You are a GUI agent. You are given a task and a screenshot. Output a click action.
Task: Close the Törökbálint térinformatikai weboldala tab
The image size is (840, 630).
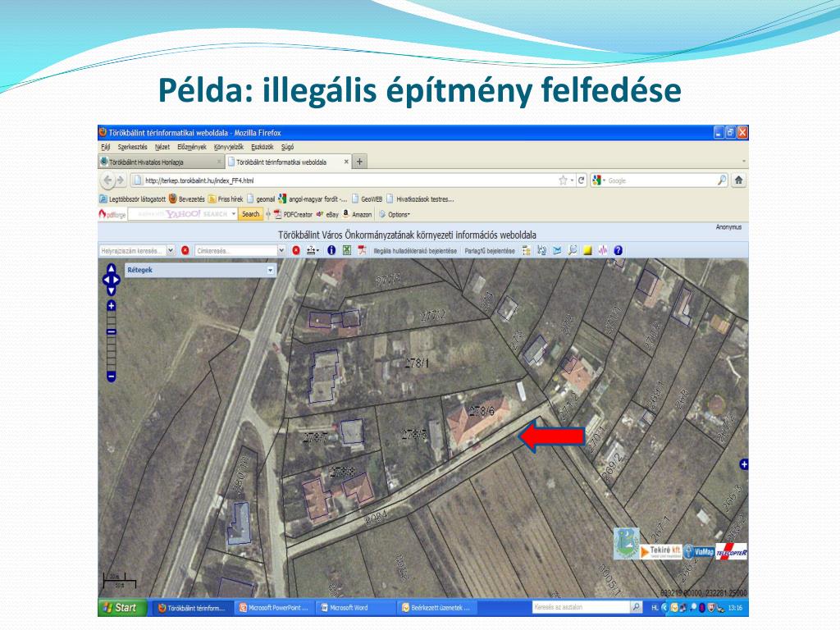(x=346, y=162)
